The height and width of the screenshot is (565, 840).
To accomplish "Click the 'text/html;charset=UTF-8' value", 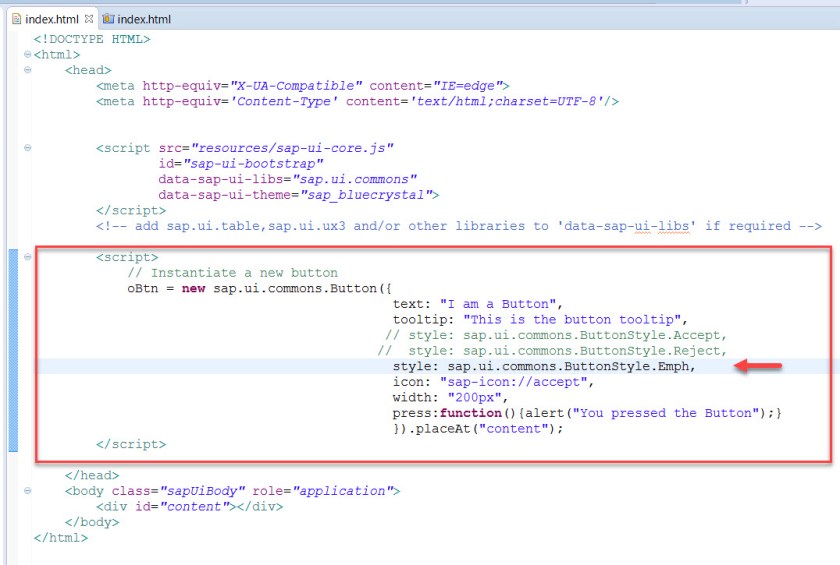I will click(507, 101).
